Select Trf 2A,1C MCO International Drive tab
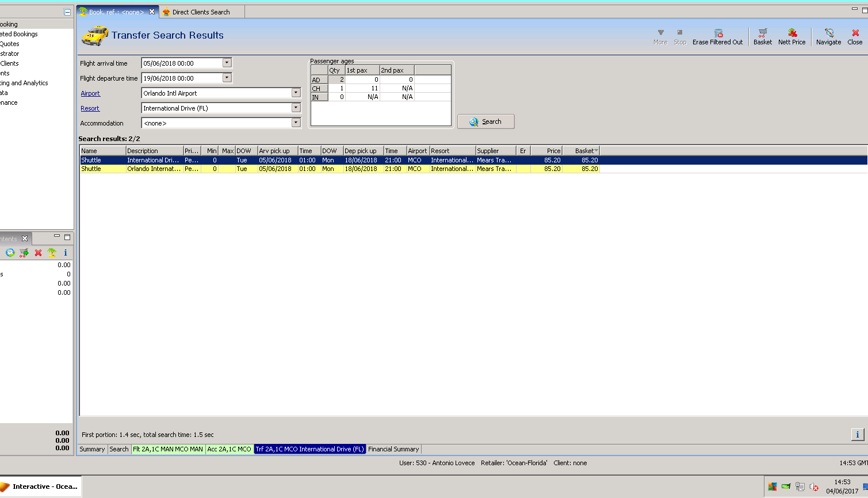This screenshot has width=868, height=498. (310, 449)
